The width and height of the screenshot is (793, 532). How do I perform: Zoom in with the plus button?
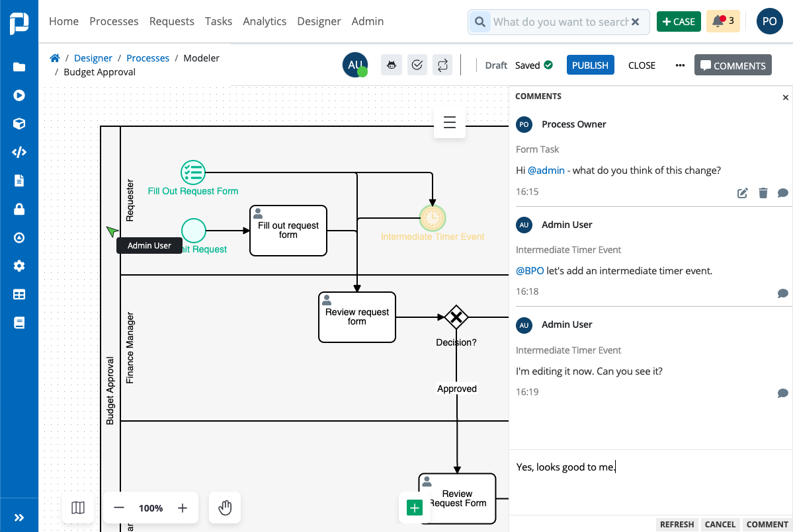point(183,508)
